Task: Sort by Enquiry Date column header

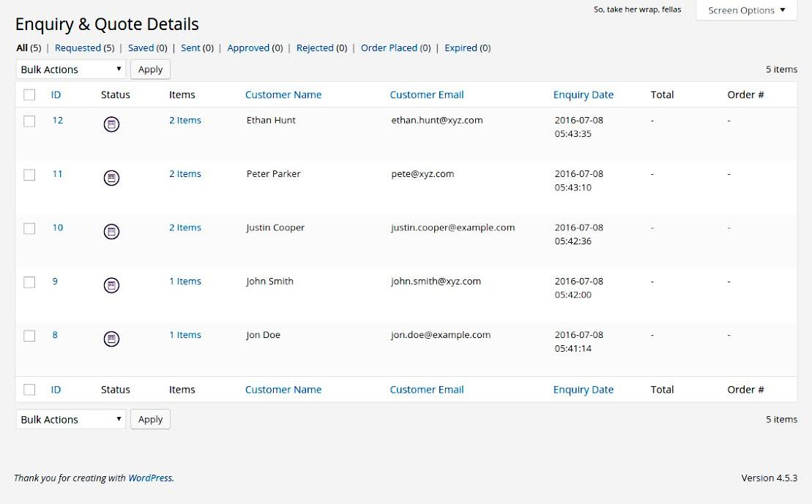Action: tap(583, 94)
